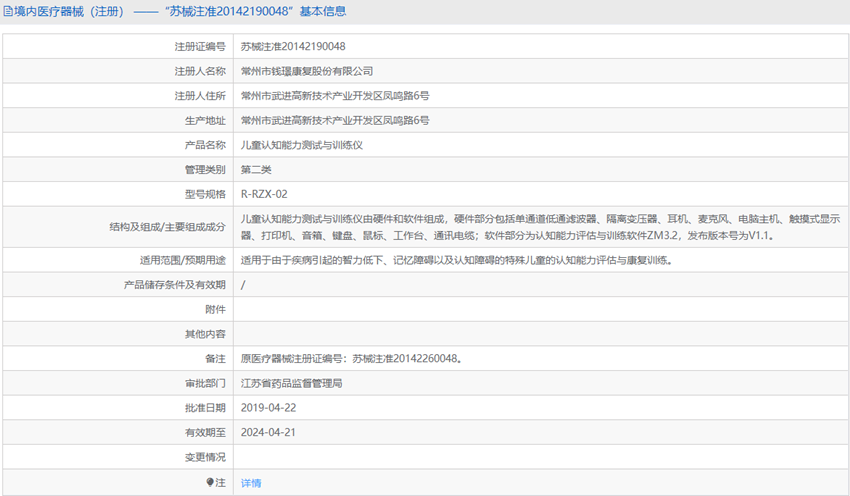Click expiry date 2024-04-21

[x=268, y=433]
